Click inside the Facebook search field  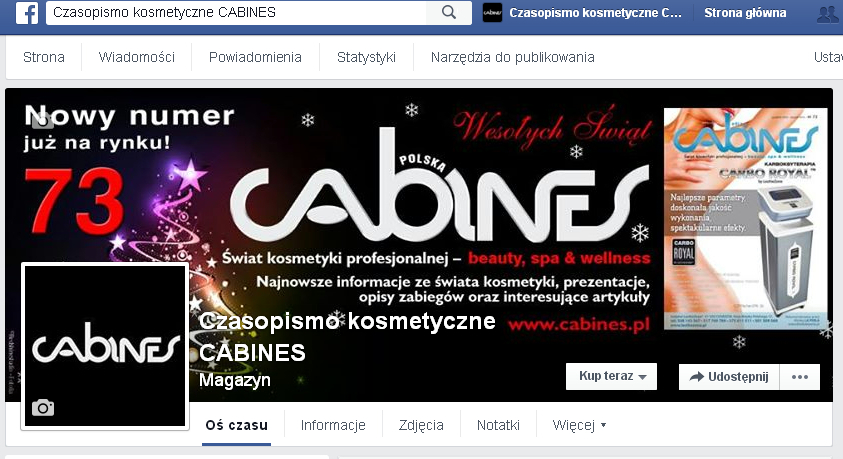click(237, 12)
